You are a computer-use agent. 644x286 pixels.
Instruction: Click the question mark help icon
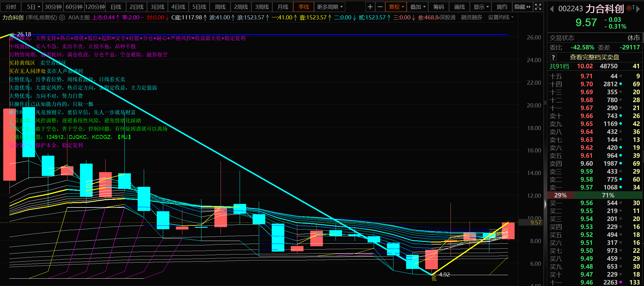click(x=553, y=57)
